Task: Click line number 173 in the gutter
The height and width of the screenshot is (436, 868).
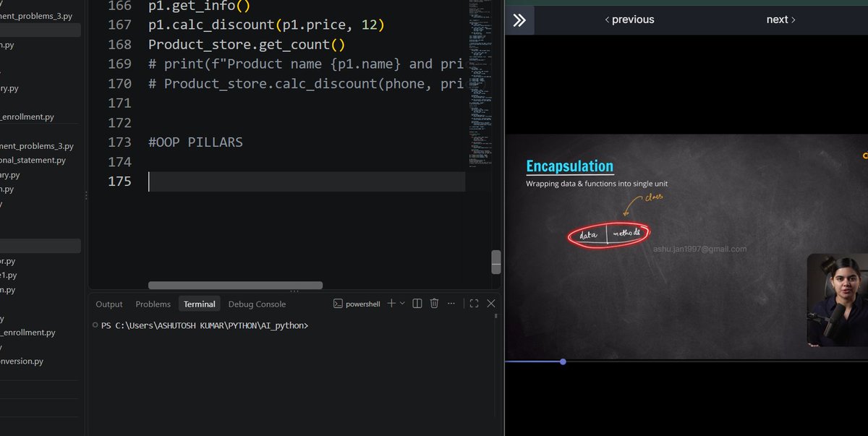Action: tap(119, 142)
